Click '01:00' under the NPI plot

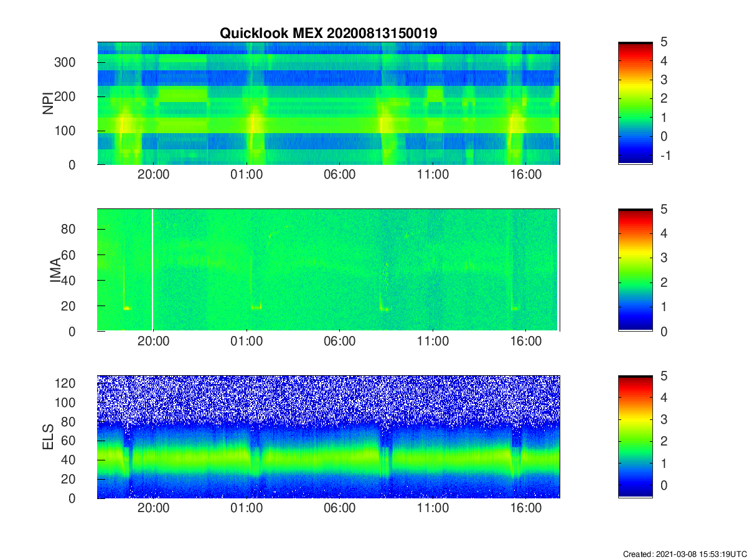tap(247, 175)
